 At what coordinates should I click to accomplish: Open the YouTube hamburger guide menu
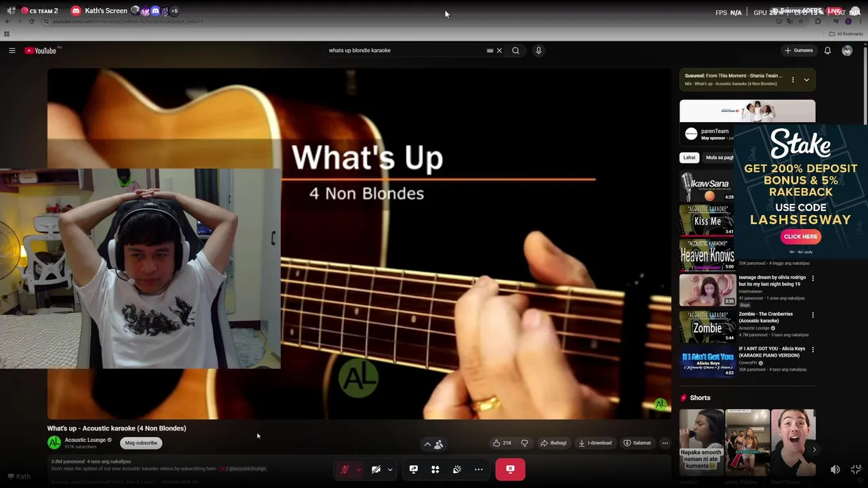click(12, 50)
